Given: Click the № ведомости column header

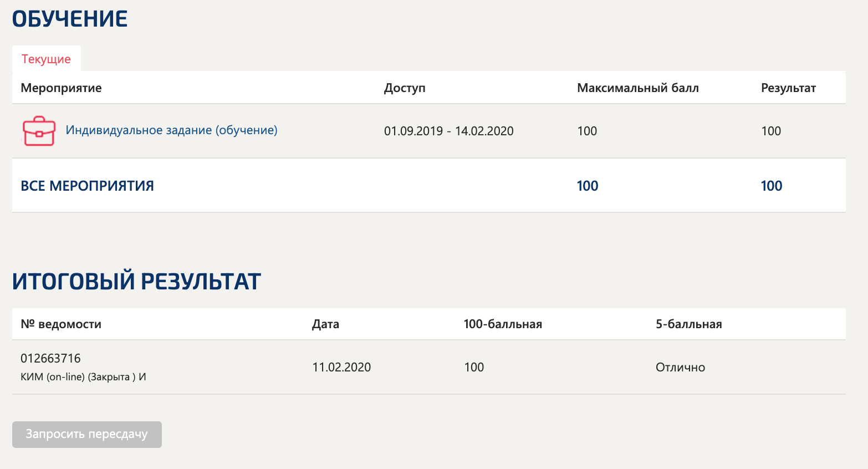Looking at the screenshot, I should pos(61,324).
